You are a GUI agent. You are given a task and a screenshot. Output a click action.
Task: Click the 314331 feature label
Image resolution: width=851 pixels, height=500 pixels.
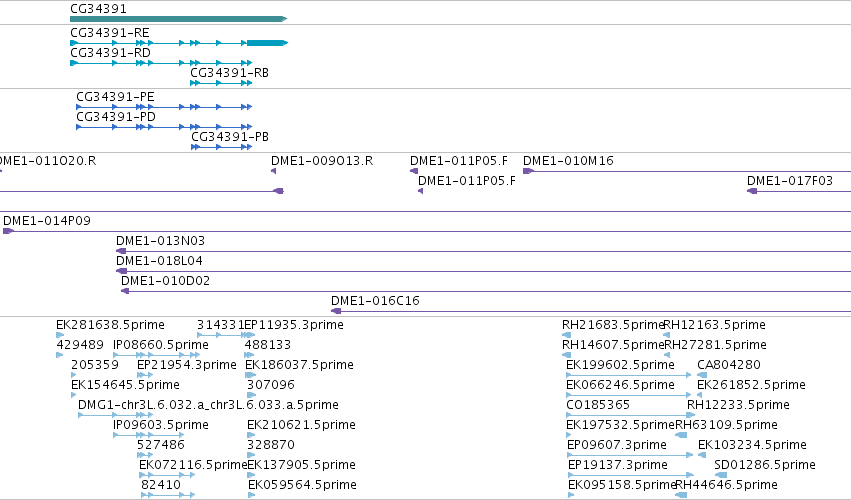tap(220, 325)
